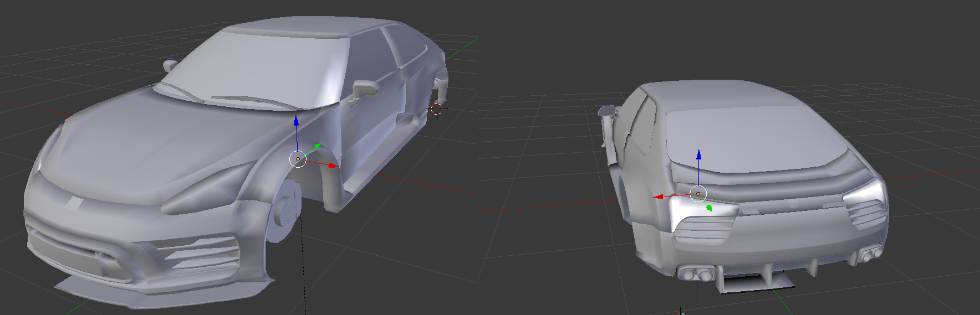980x315 pixels.
Task: Click red X-axis arrow in left viewport
Action: pyautogui.click(x=333, y=165)
